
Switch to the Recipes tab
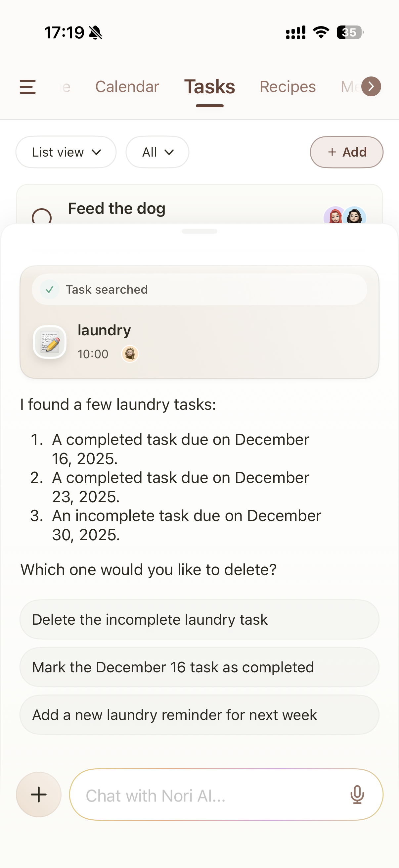tap(288, 87)
